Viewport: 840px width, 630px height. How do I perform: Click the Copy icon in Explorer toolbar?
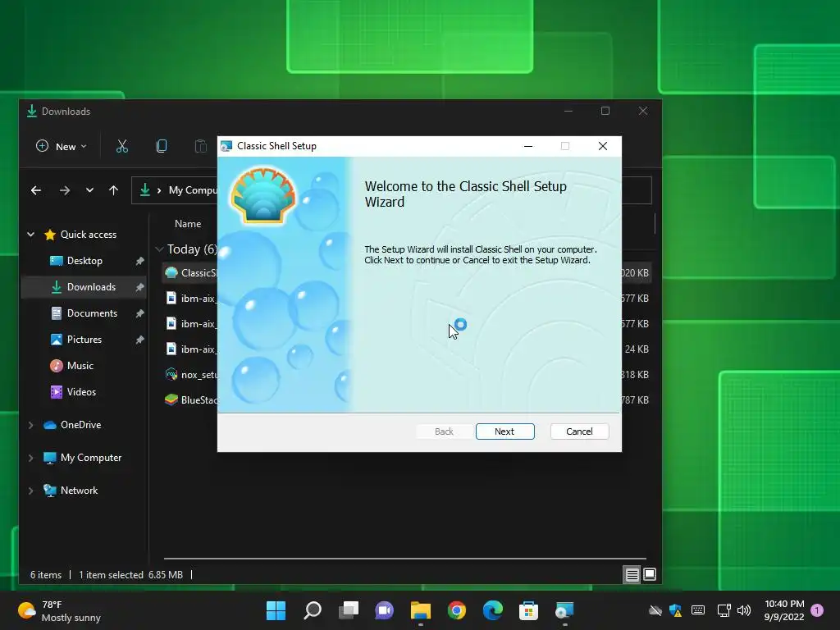click(162, 146)
